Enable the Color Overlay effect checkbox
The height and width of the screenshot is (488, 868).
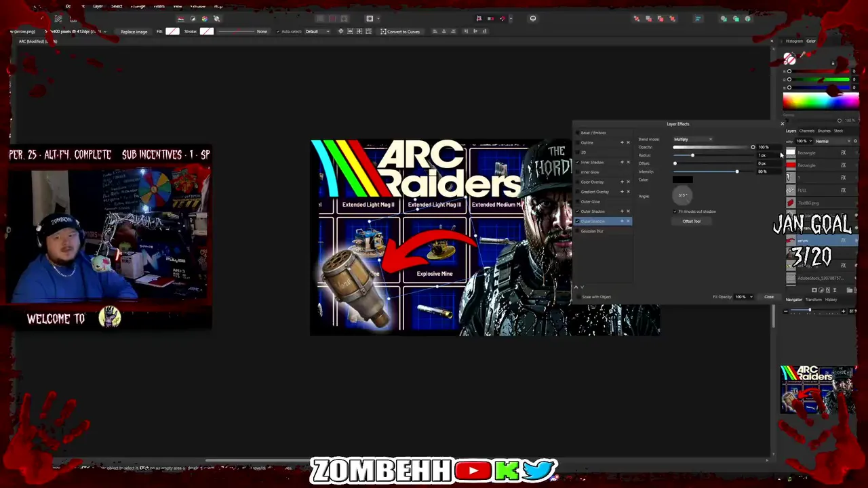[577, 182]
